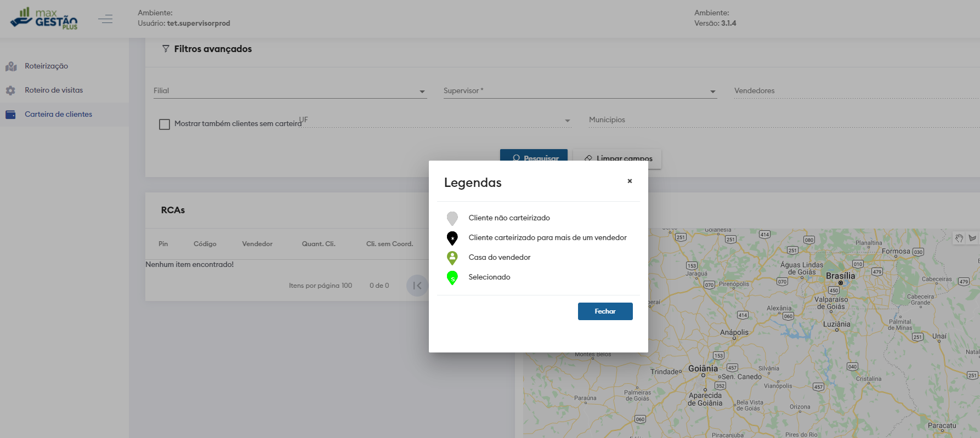Viewport: 980px width, 438px height.
Task: Select the polygon draw tool on map
Action: tap(972, 238)
